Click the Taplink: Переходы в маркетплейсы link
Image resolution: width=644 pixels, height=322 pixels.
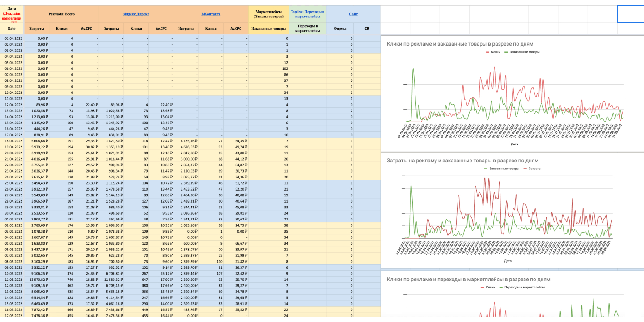[x=308, y=14]
